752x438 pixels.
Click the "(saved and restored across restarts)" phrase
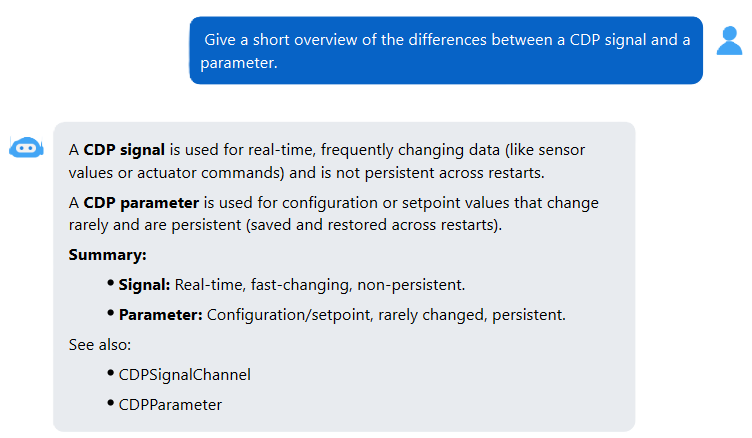tap(374, 225)
